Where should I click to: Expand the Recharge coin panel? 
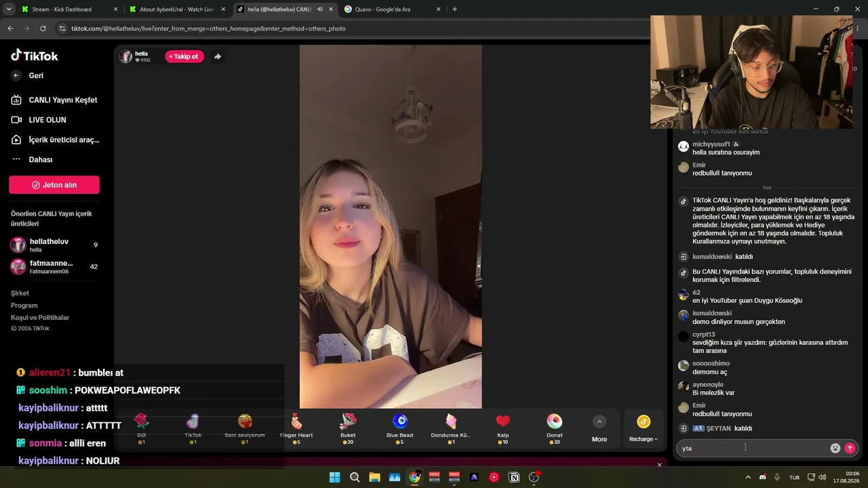coord(644,429)
